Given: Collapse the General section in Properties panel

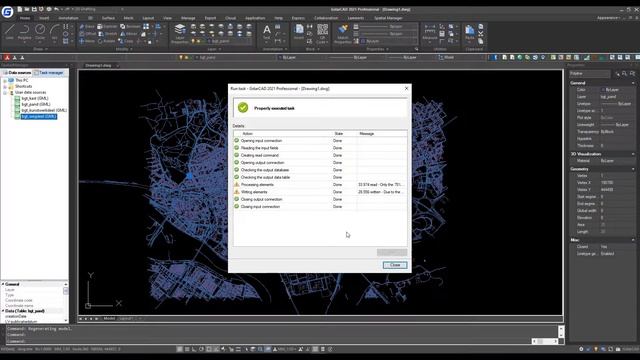Looking at the screenshot, I should click(x=633, y=83).
